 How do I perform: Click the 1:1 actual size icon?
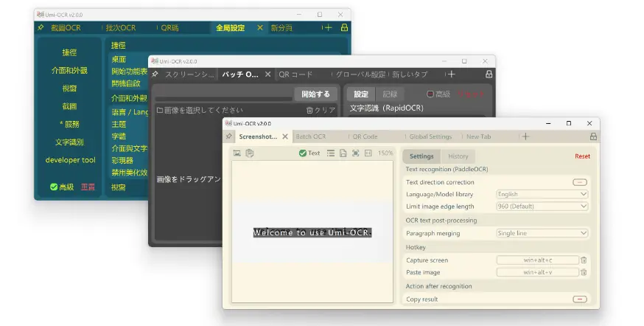point(368,153)
